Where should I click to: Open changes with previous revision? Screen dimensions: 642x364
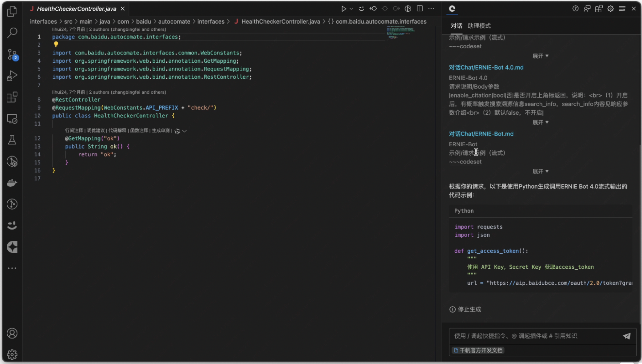click(x=373, y=9)
